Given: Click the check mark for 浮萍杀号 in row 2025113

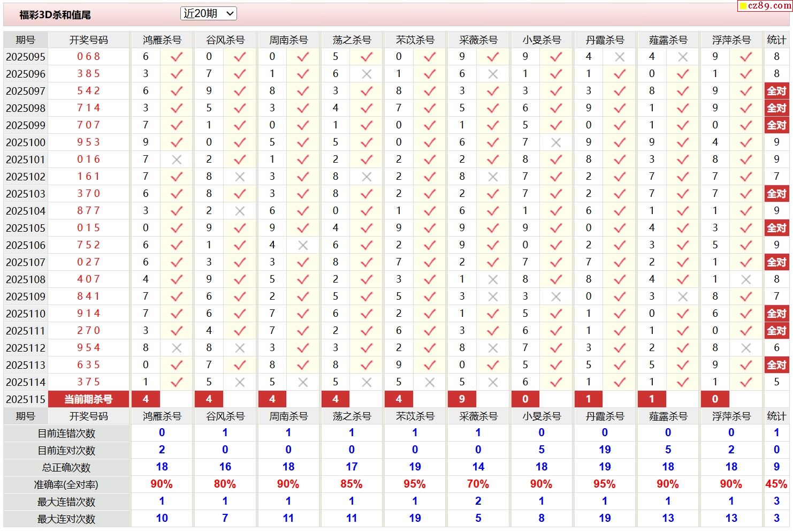Looking at the screenshot, I should [x=746, y=365].
